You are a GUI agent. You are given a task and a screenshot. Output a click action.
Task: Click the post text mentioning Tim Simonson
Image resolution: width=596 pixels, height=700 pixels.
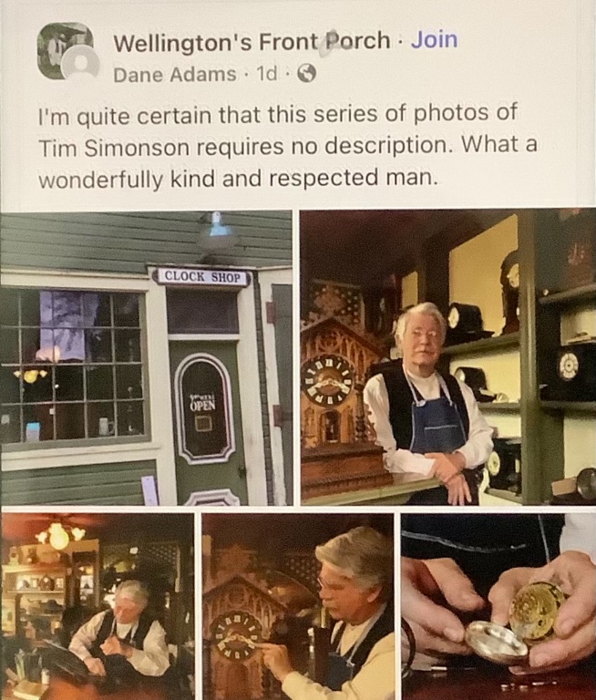coord(288,145)
